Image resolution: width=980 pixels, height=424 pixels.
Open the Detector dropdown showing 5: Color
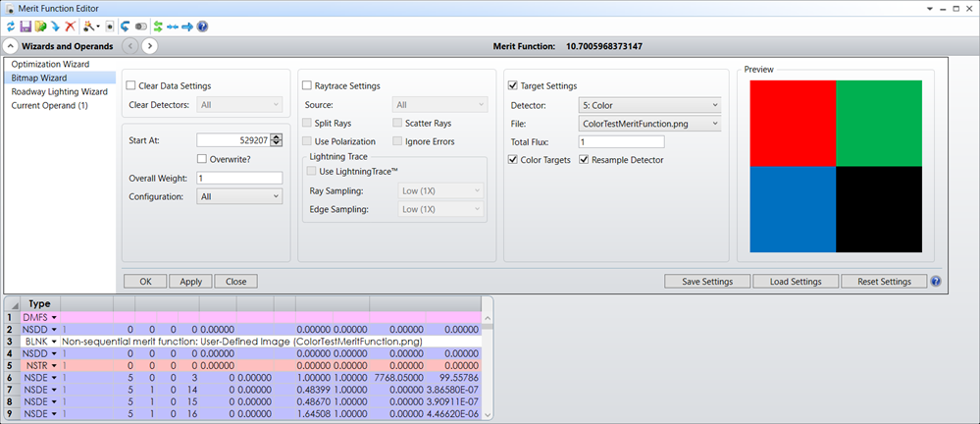pyautogui.click(x=649, y=105)
